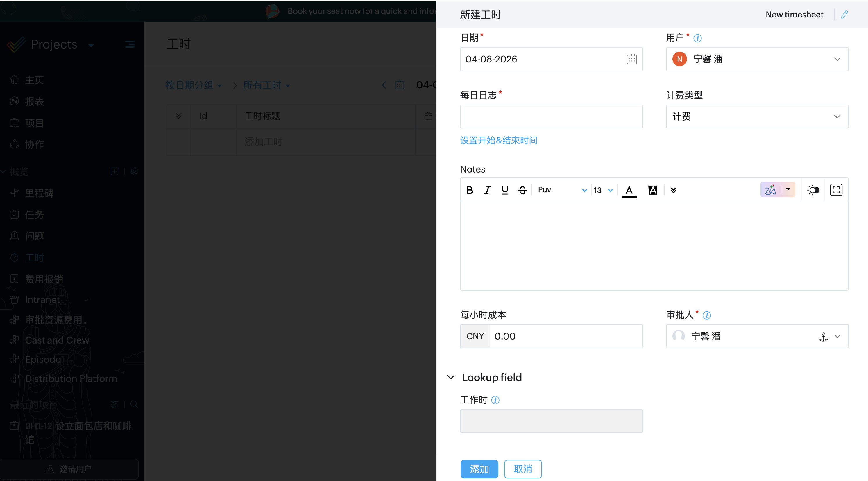Collapse the Lookup field section
Image resolution: width=868 pixels, height=481 pixels.
point(451,377)
